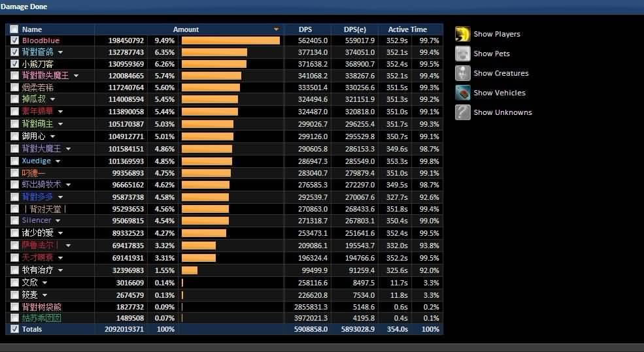Sort table by Active Time column header
Image resolution: width=644 pixels, height=352 pixels.
407,29
